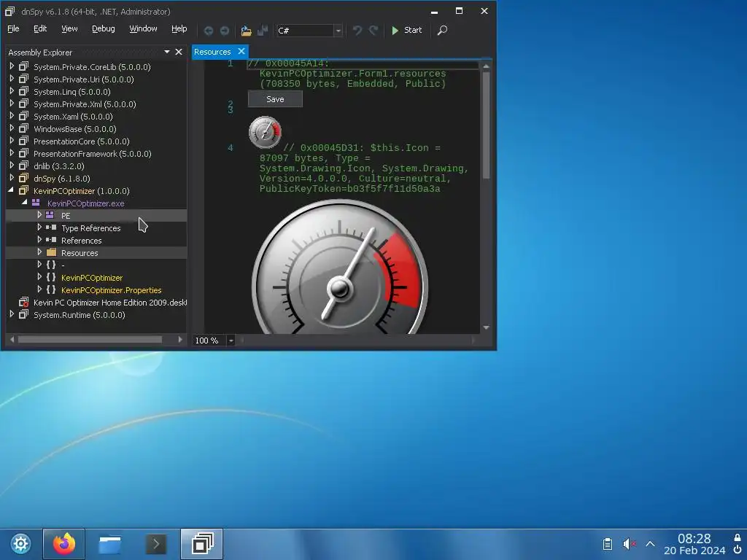Click the screen lock icon in tray

click(x=737, y=537)
